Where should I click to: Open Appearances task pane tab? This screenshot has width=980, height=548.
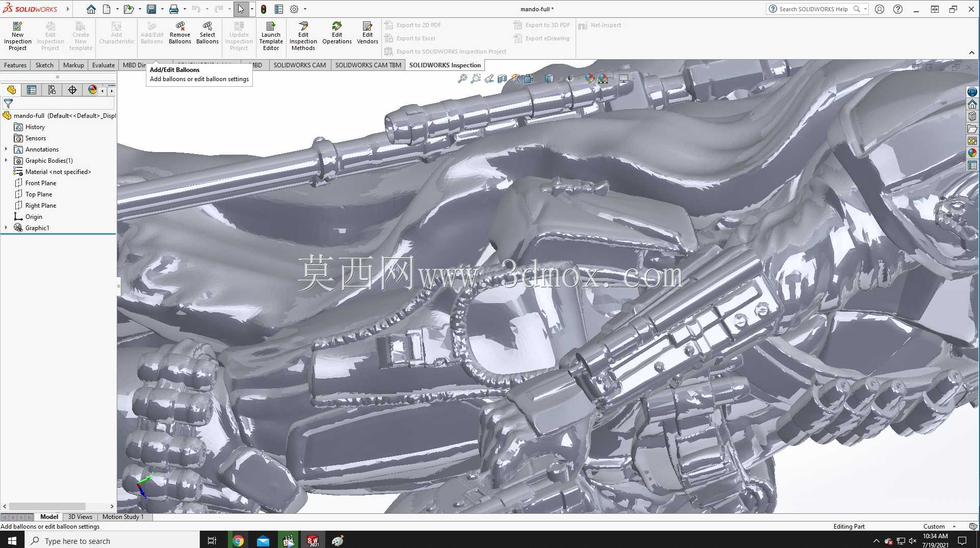(972, 153)
